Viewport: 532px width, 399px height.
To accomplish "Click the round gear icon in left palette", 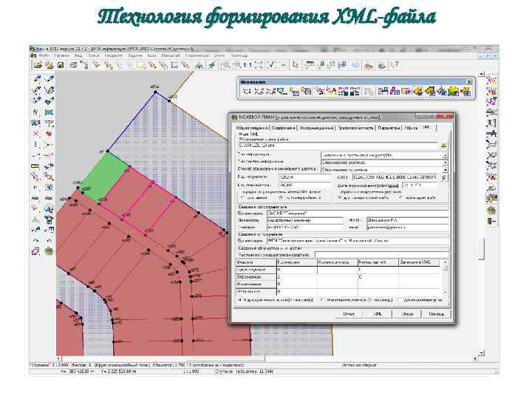I will tap(49, 251).
